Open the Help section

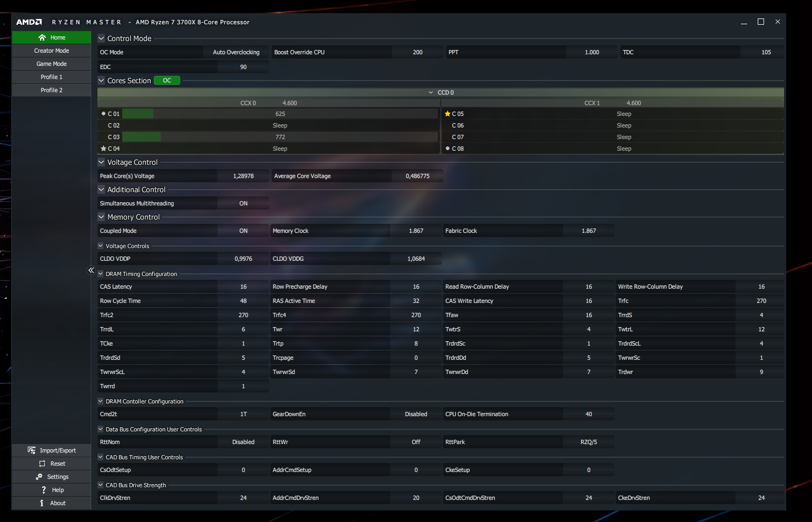tap(52, 490)
